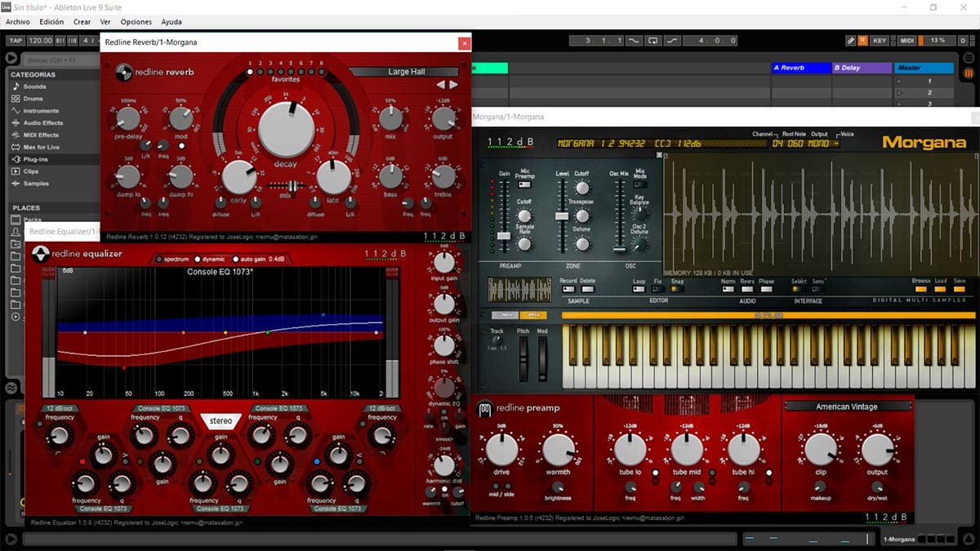
Task: Select reverb favorite slot 1
Action: point(250,72)
